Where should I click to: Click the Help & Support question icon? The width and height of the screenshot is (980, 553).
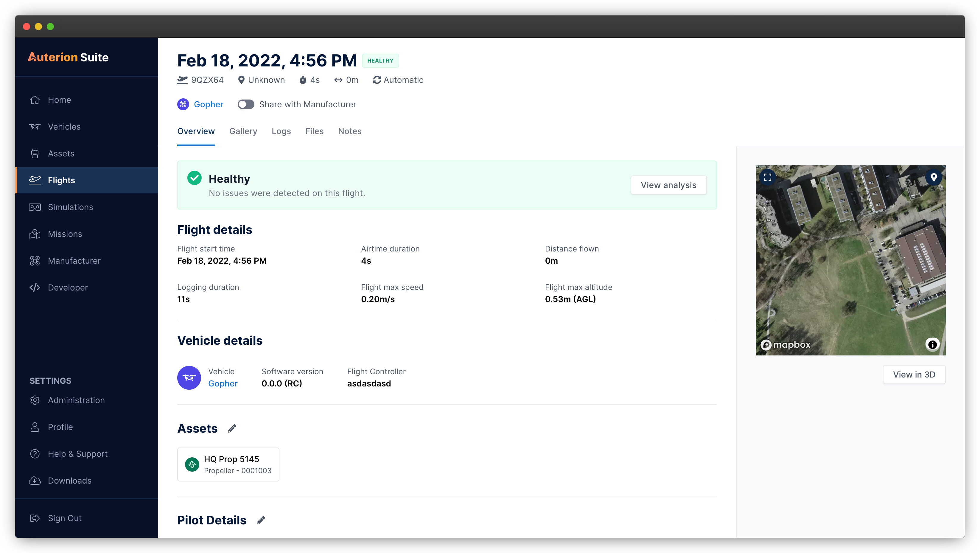[x=35, y=454]
